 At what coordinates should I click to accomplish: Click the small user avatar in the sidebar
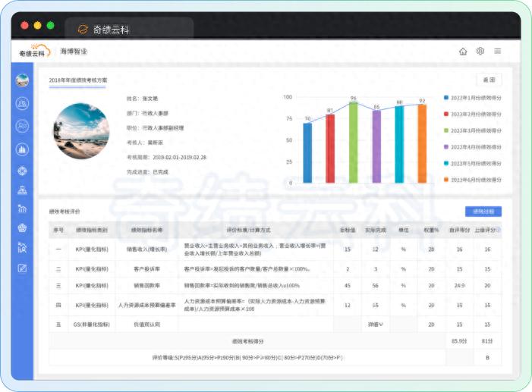22,80
